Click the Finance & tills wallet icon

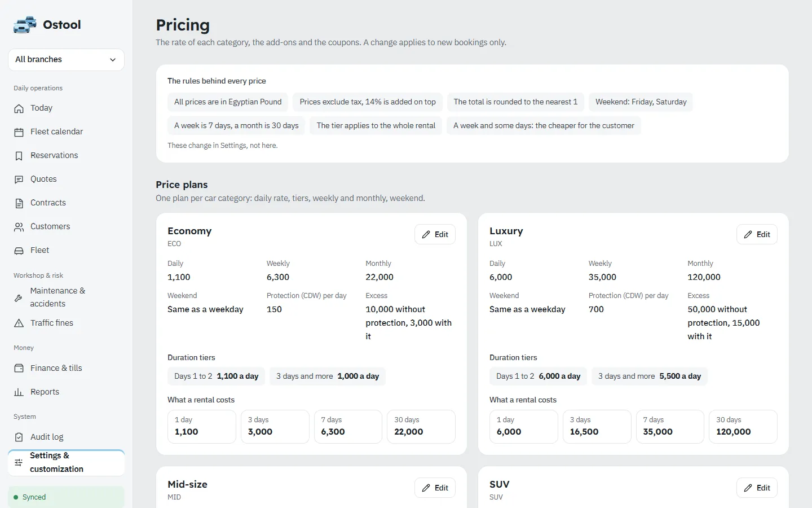19,369
